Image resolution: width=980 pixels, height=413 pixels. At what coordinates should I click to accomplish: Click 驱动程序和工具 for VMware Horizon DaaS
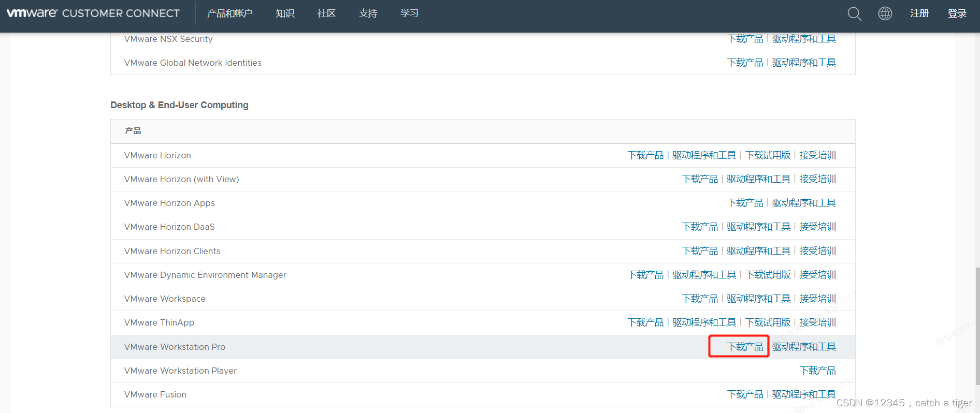[x=759, y=227]
